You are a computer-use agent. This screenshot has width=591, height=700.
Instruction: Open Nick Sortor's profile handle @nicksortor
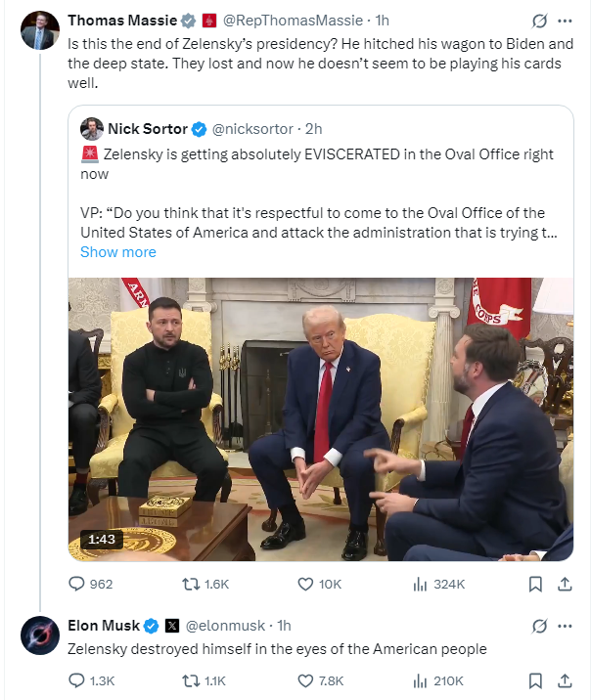pos(252,129)
